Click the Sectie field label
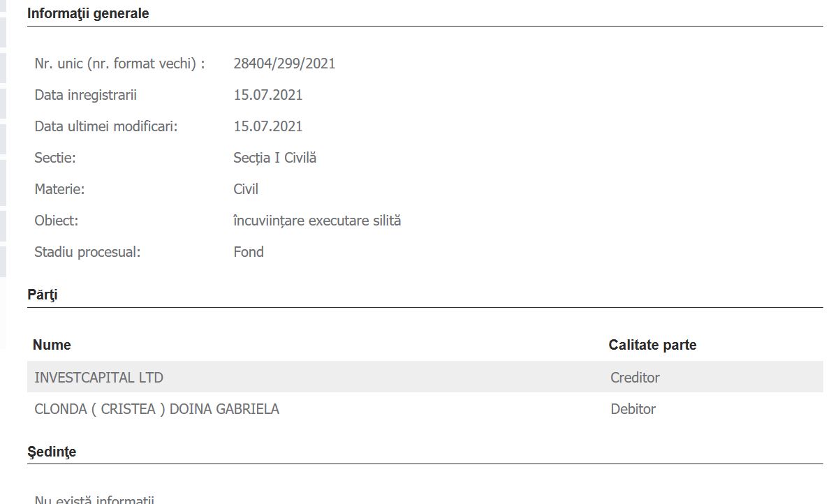The width and height of the screenshot is (831, 504). pyautogui.click(x=55, y=158)
